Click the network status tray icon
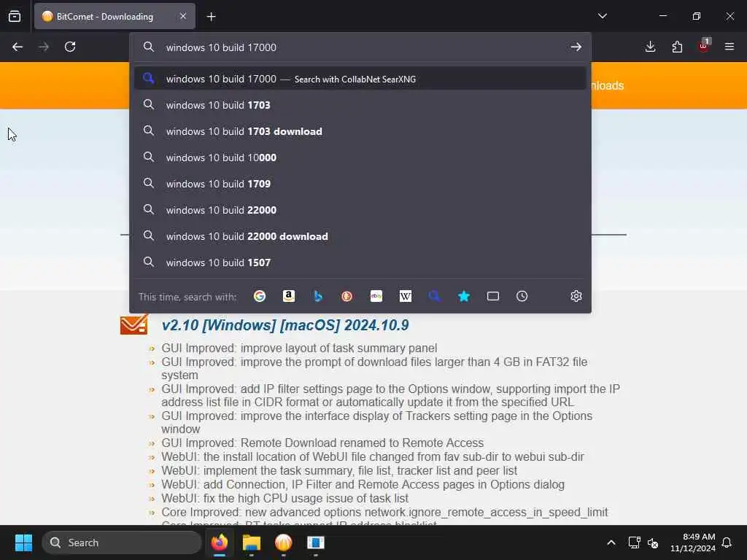747x560 pixels. click(634, 542)
